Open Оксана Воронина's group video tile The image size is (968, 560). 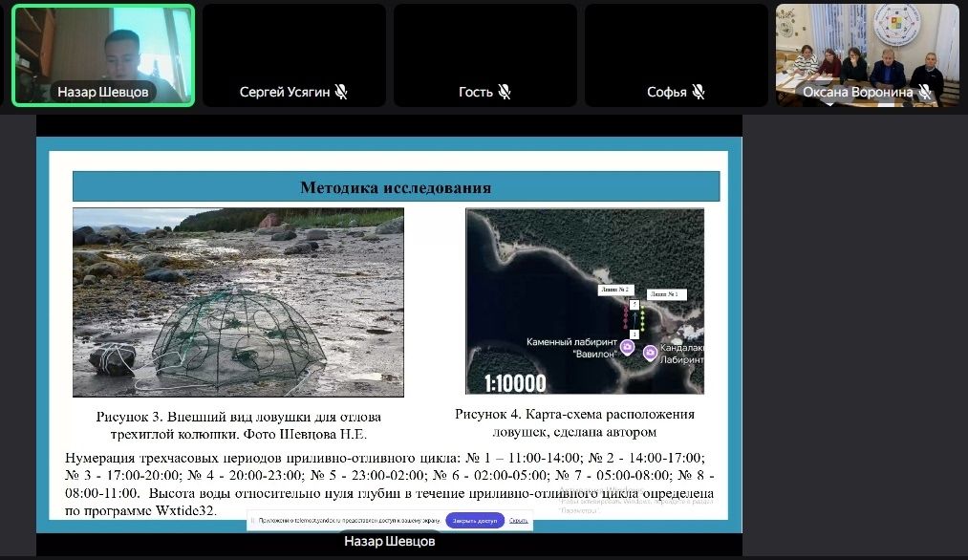click(868, 48)
